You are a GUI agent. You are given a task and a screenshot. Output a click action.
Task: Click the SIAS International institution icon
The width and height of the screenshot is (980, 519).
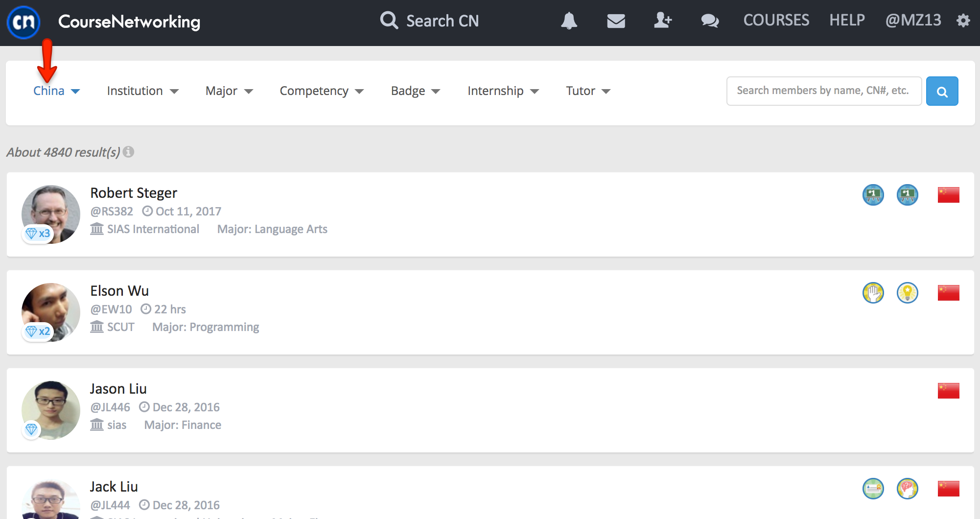pos(97,229)
